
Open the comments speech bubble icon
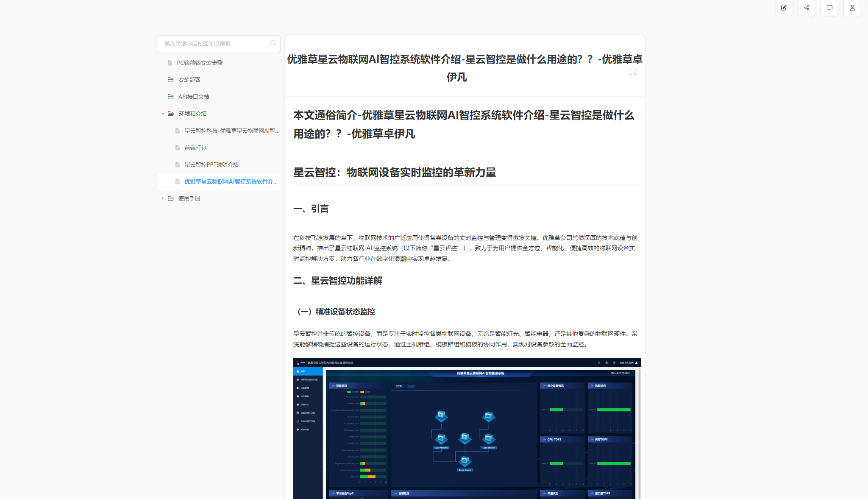829,8
